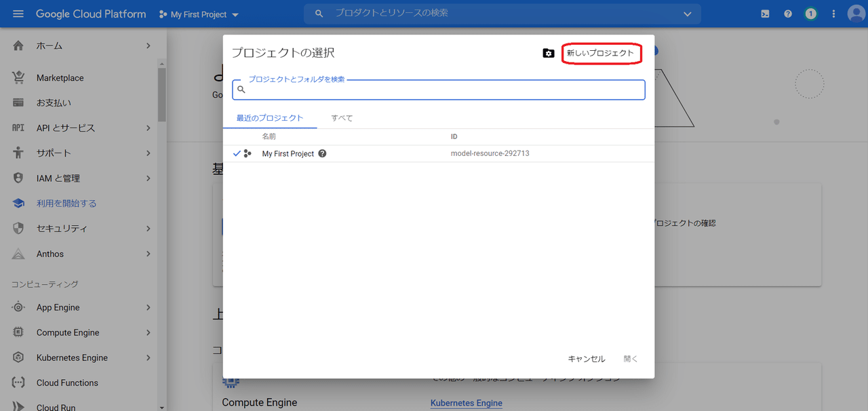
Task: Click search magnifier icon in header search bar
Action: pos(319,14)
